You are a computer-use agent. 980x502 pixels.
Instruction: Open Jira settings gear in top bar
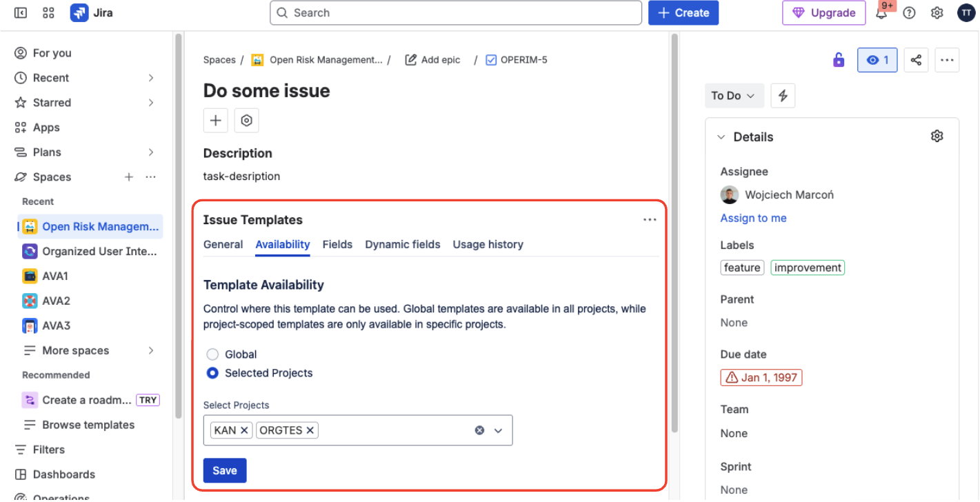point(937,12)
